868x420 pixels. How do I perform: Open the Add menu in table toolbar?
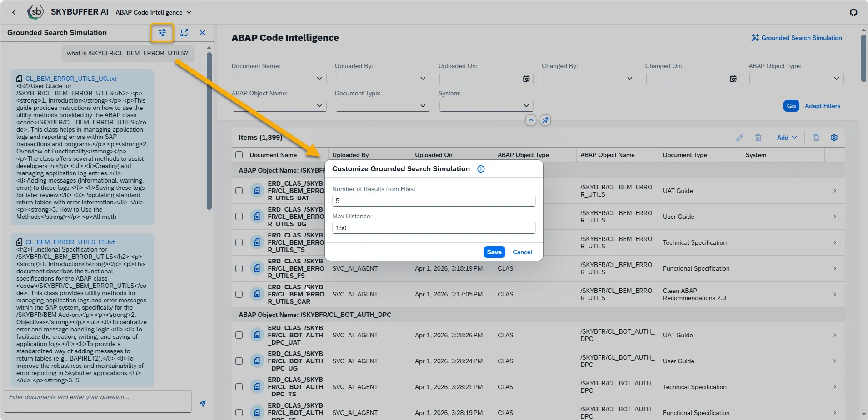[787, 138]
